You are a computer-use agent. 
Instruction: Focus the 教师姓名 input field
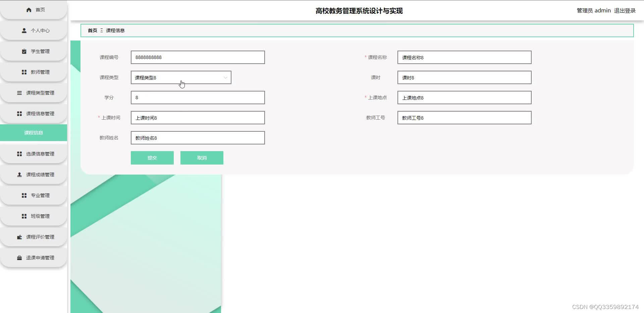(198, 138)
